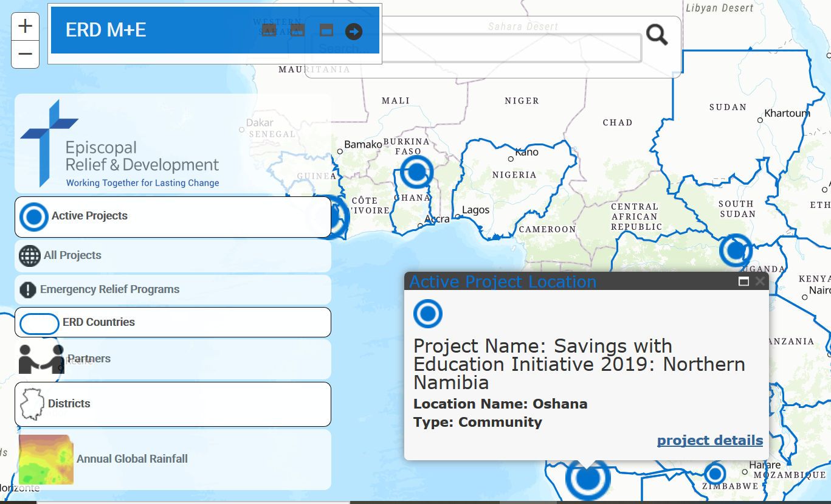Click the Harare city label

(x=765, y=464)
